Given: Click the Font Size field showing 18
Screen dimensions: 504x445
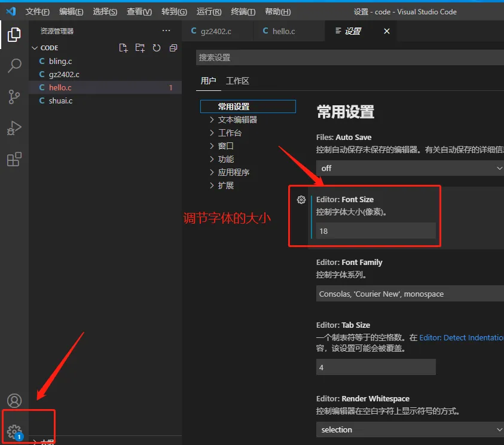Looking at the screenshot, I should [375, 231].
